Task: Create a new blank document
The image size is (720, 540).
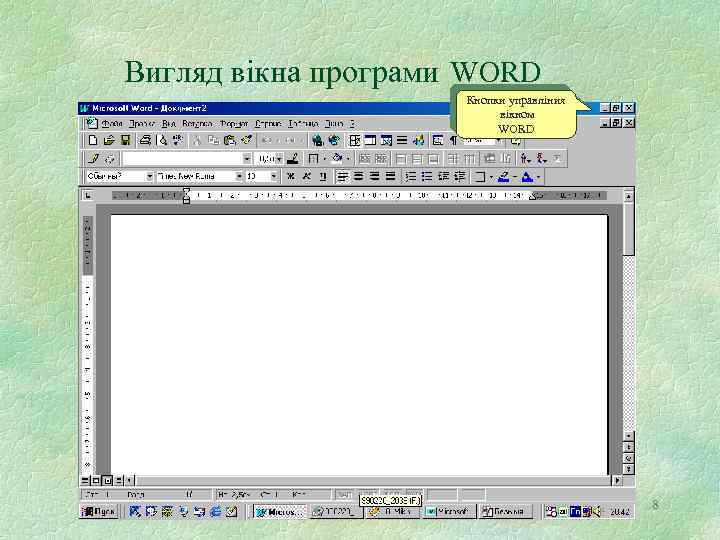Action: coord(93,140)
